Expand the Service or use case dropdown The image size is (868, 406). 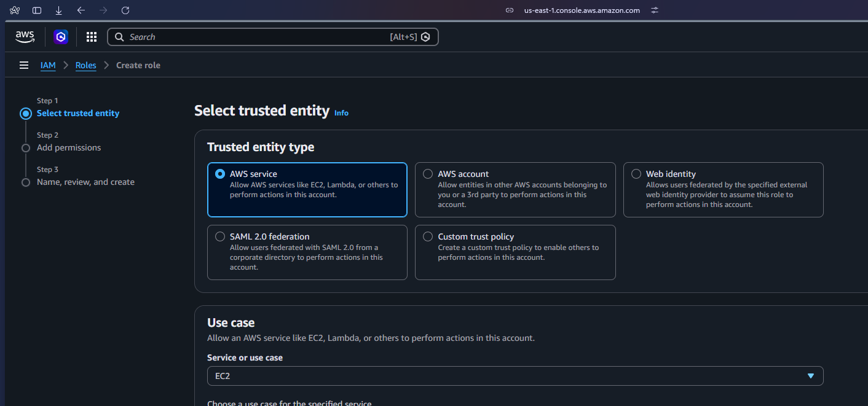[x=515, y=376]
